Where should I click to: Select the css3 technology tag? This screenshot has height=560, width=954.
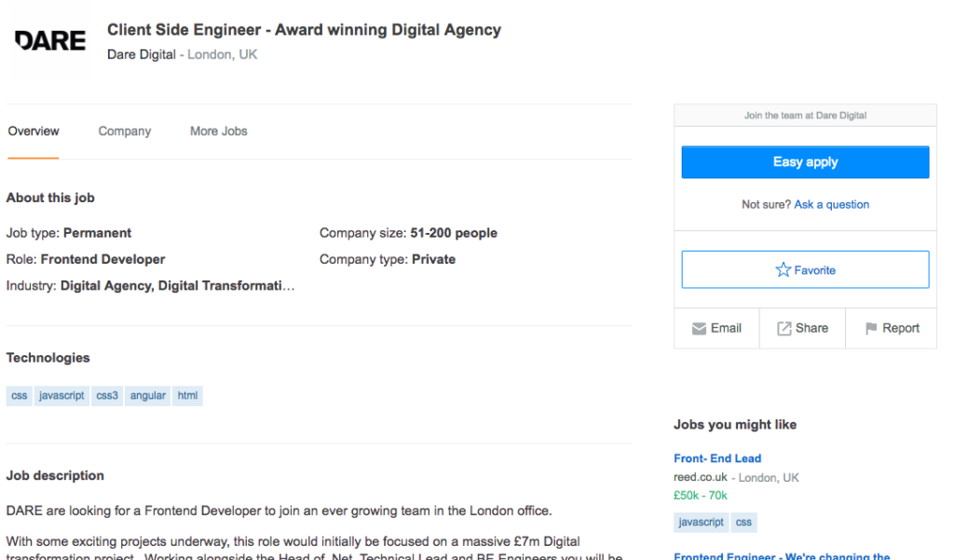pos(107,396)
